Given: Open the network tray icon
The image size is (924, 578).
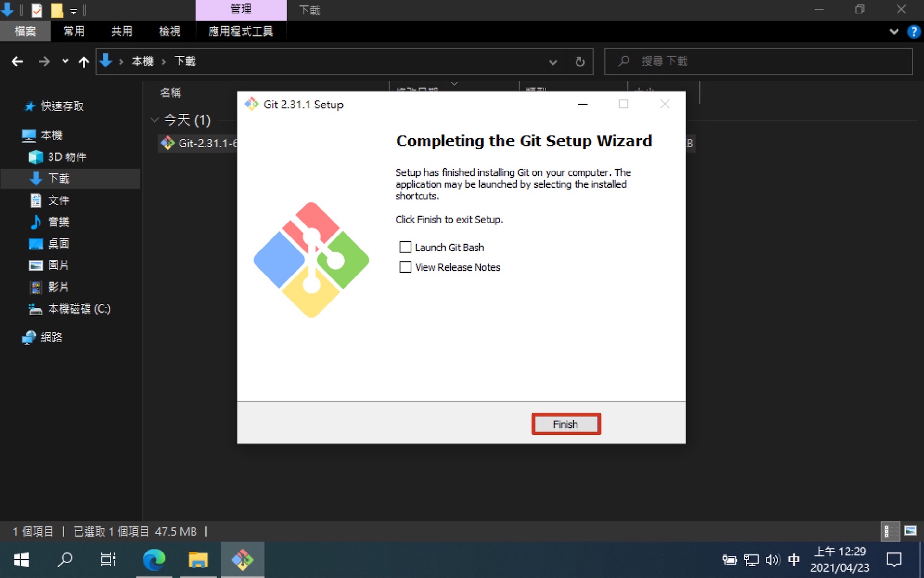Looking at the screenshot, I should pyautogui.click(x=751, y=560).
